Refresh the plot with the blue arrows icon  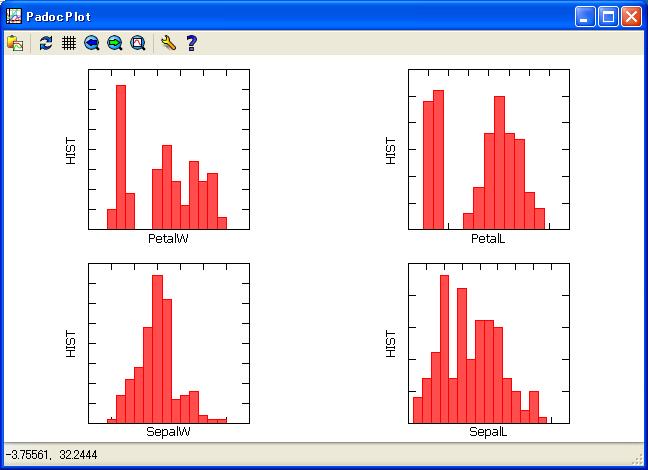(x=46, y=43)
